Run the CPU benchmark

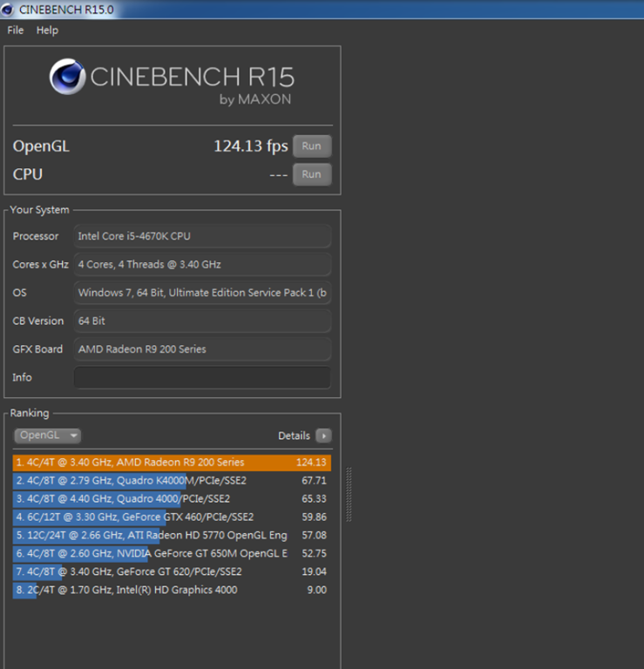(312, 174)
